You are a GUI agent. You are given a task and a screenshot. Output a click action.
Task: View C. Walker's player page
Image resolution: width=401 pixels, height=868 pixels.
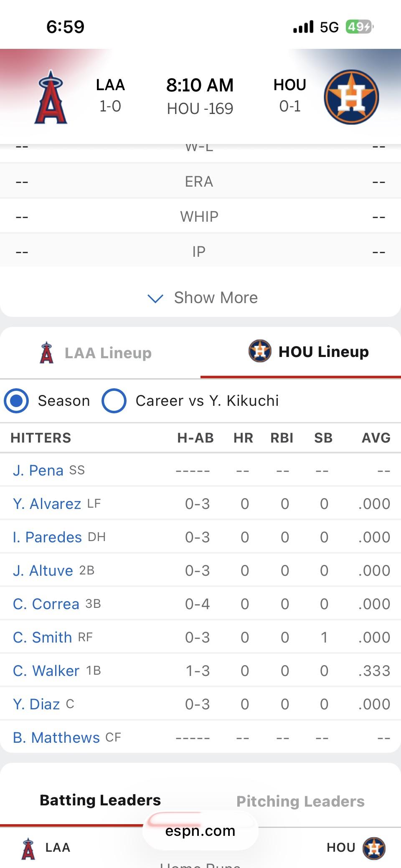point(46,671)
